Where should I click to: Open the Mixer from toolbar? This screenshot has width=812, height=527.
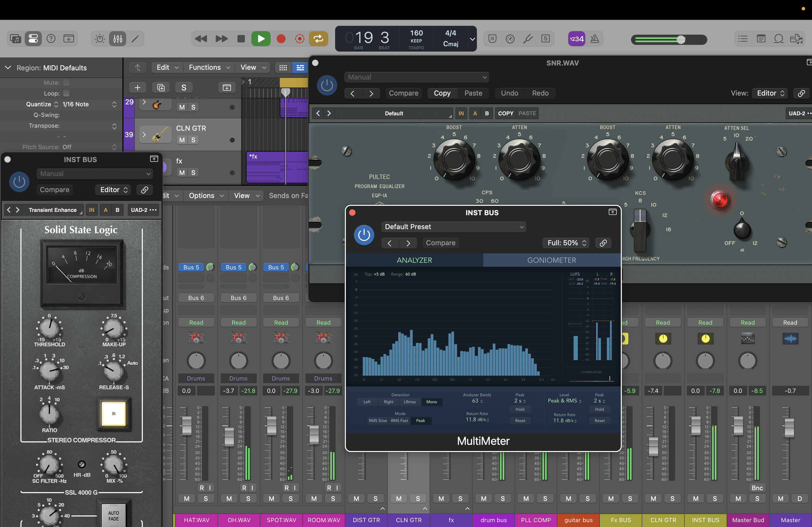(118, 39)
